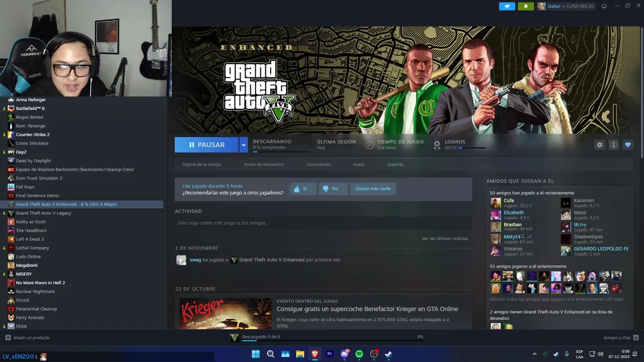Open the page vertical scrollbar

coord(641,93)
